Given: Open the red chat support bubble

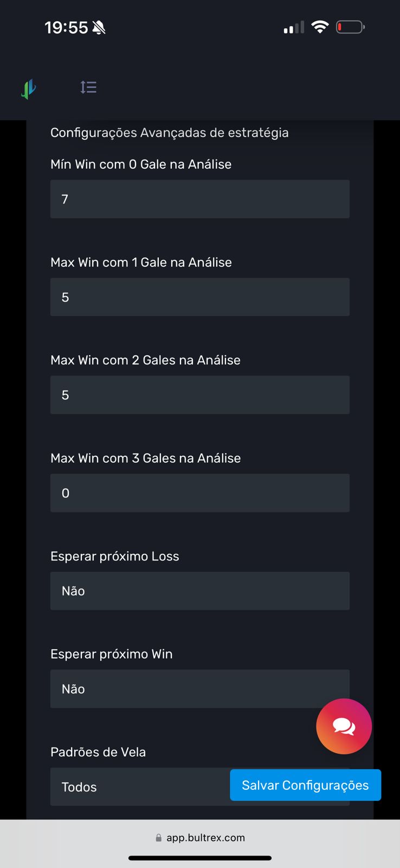Looking at the screenshot, I should click(344, 726).
